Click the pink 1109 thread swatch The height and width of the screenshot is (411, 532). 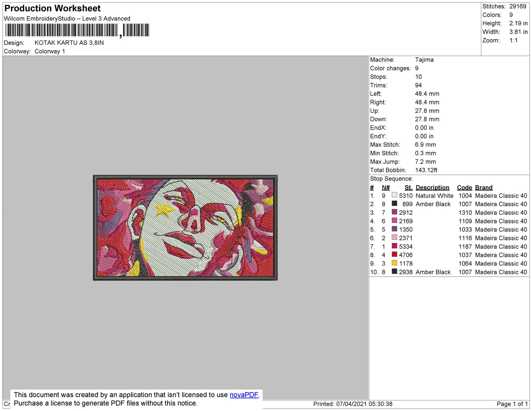394,220
